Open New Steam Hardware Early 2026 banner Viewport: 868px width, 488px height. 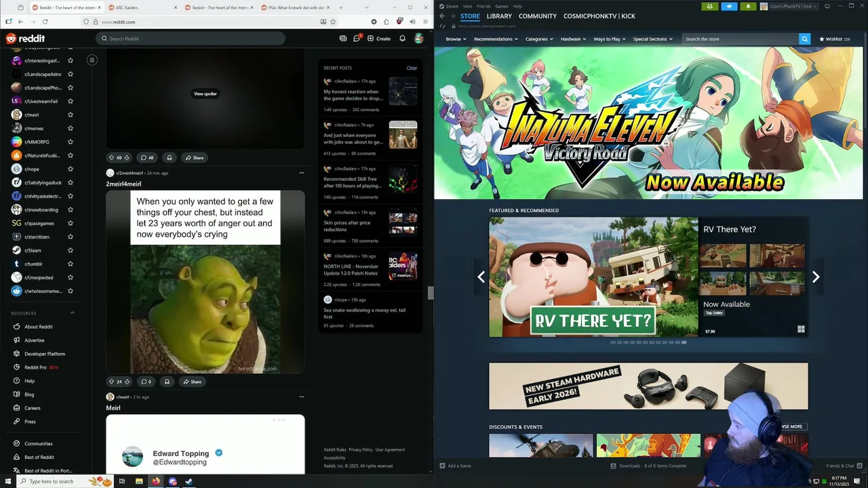click(x=648, y=386)
